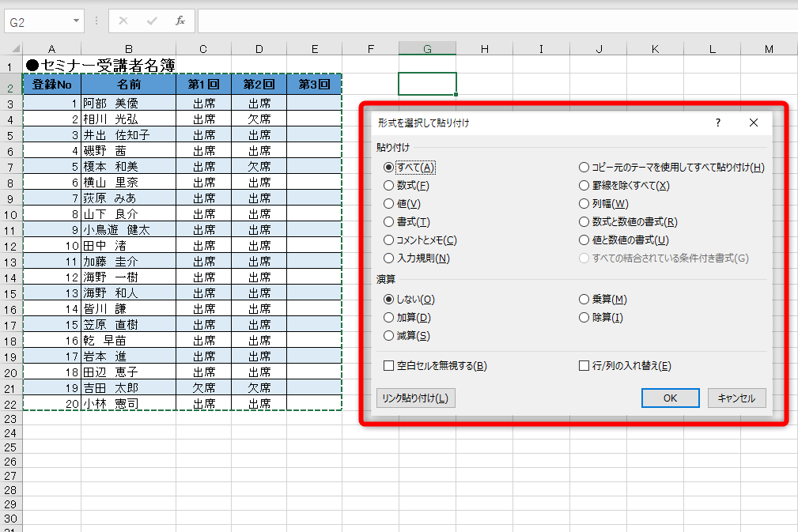Close the 形式を選択して貼り付け dialog with the X

click(x=753, y=123)
